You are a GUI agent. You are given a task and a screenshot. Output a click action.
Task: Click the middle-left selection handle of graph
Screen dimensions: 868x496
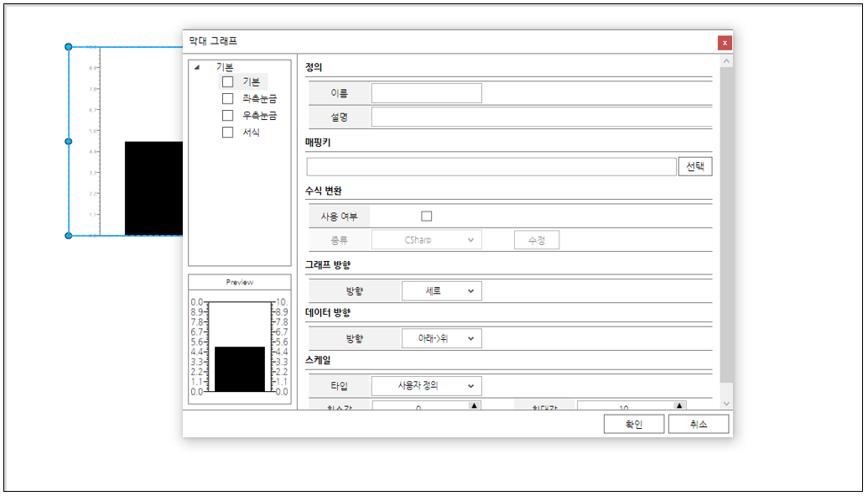pyautogui.click(x=69, y=141)
